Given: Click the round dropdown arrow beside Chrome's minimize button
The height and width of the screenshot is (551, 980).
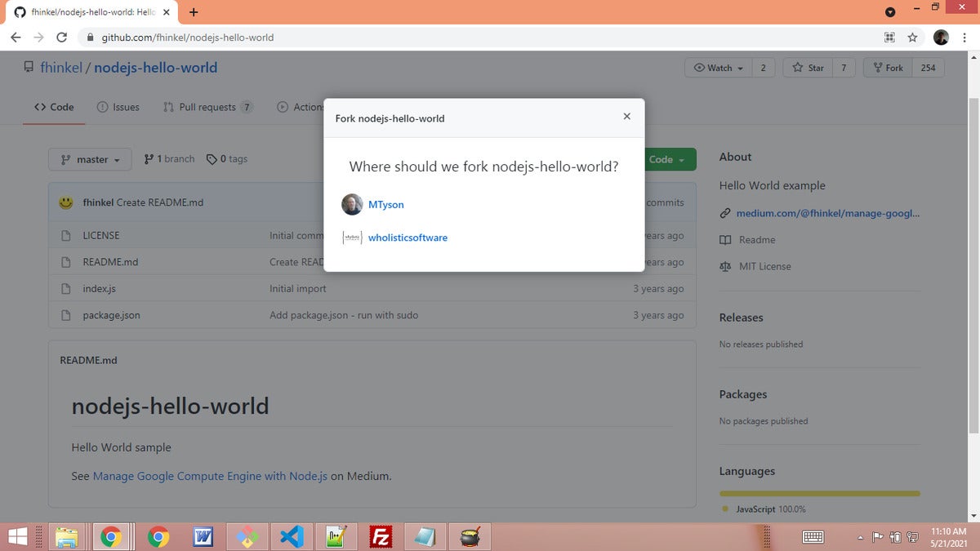Looking at the screenshot, I should tap(890, 11).
